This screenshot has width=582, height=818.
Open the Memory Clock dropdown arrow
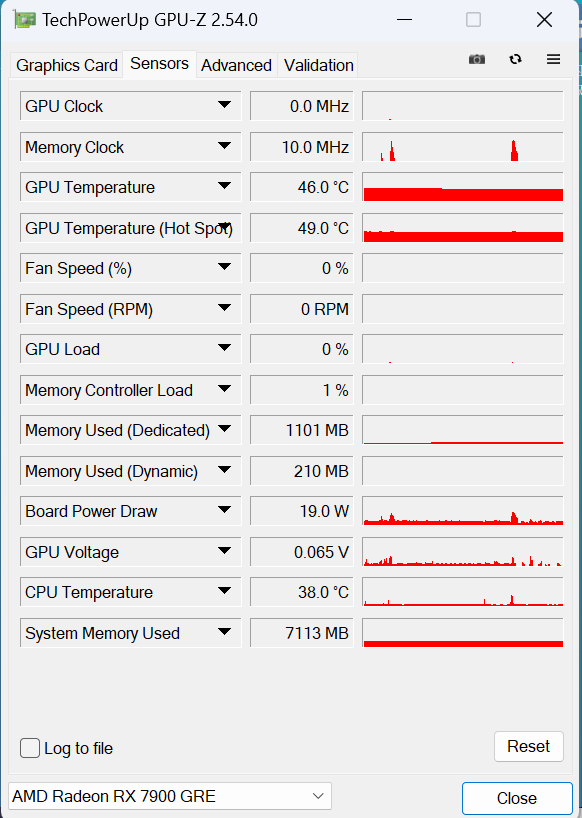tap(224, 146)
